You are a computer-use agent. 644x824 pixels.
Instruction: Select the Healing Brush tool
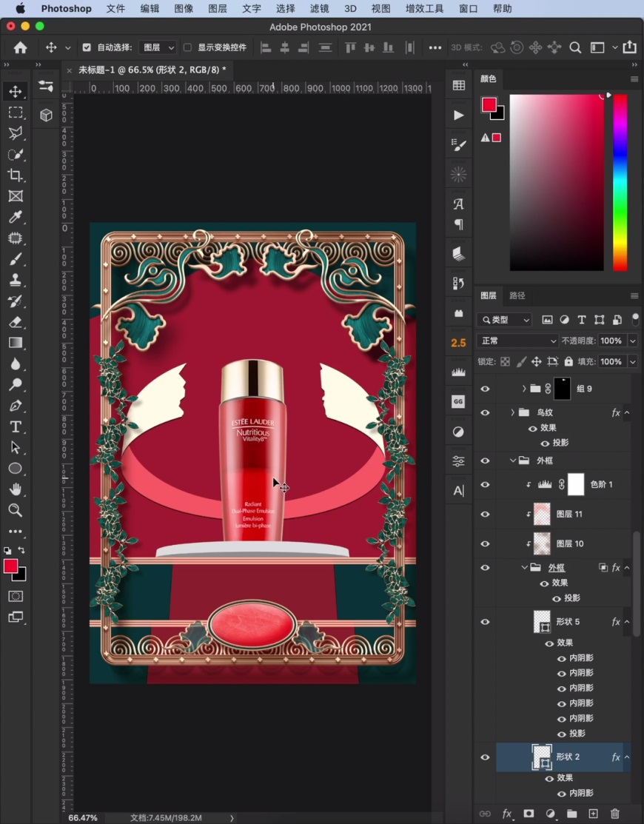click(16, 238)
